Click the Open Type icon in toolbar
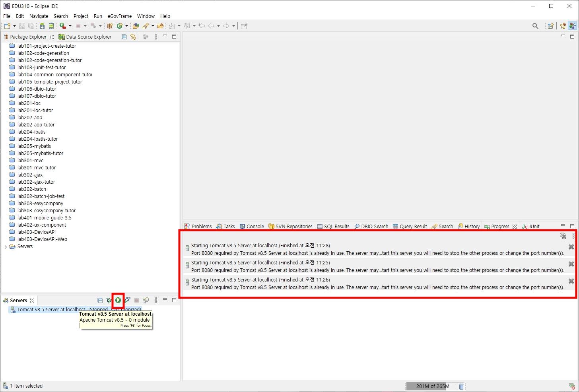Image resolution: width=579 pixels, height=392 pixels. (x=136, y=26)
